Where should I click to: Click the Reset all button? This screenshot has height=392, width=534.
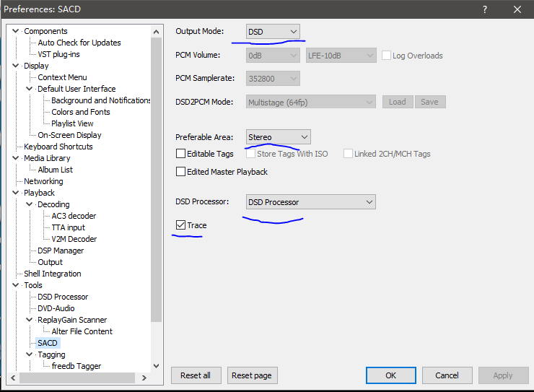coord(196,375)
